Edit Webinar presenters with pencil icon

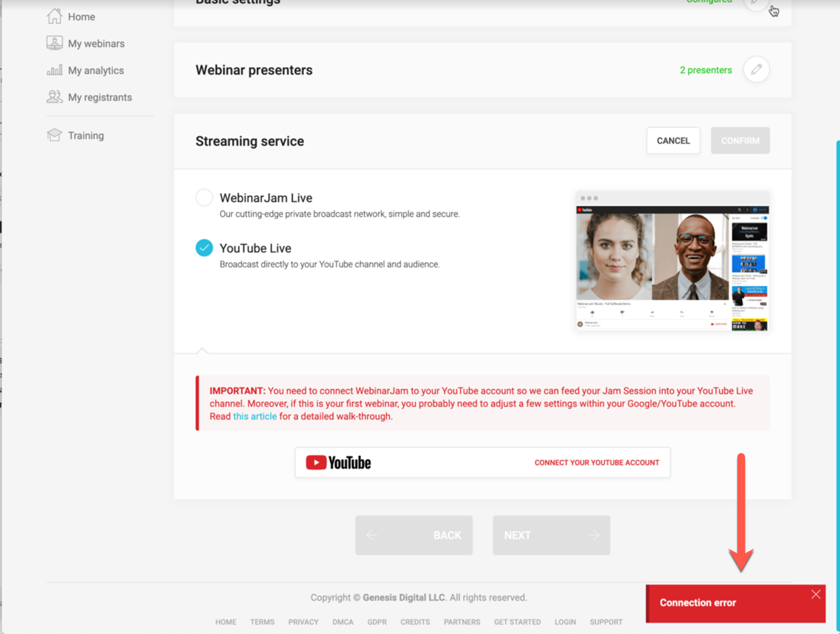[x=756, y=70]
